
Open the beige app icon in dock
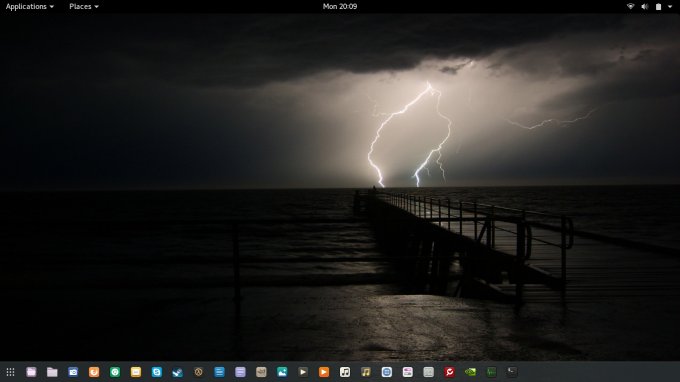pos(261,372)
